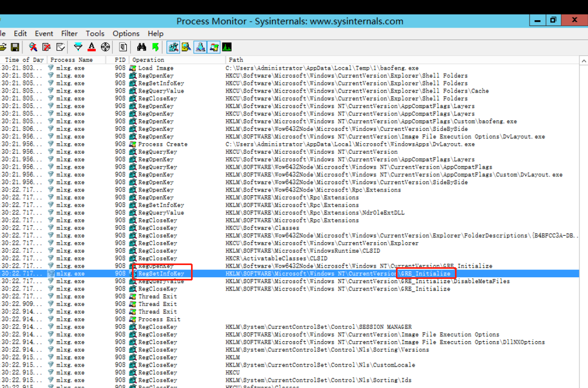Open the Process Tree toolbar icon
The height and width of the screenshot is (388, 588).
pos(123,47)
